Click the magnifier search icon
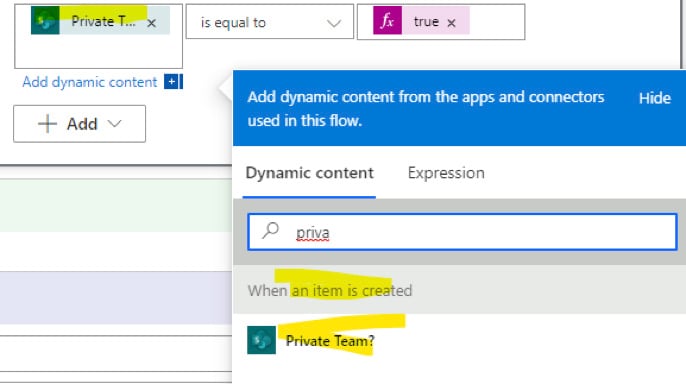This screenshot has width=686, height=384. coord(271,230)
